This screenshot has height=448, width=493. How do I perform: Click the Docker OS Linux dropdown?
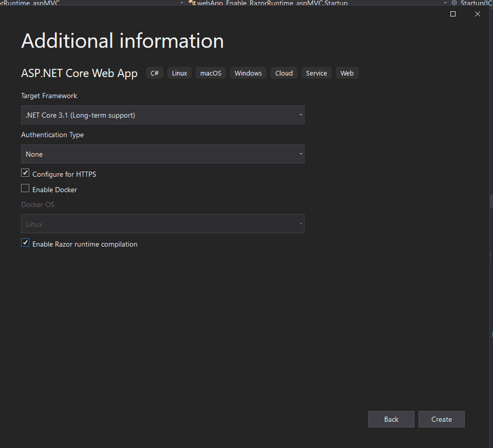tap(162, 224)
